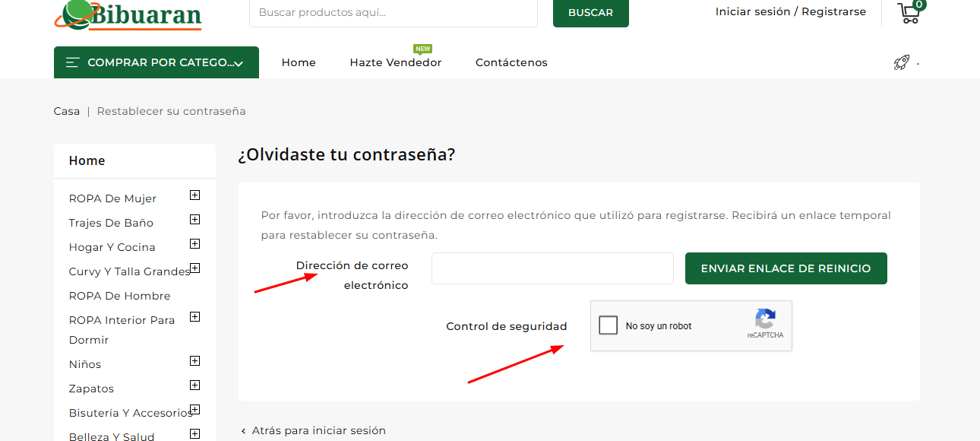Expand the Zapatos category

[x=194, y=385]
